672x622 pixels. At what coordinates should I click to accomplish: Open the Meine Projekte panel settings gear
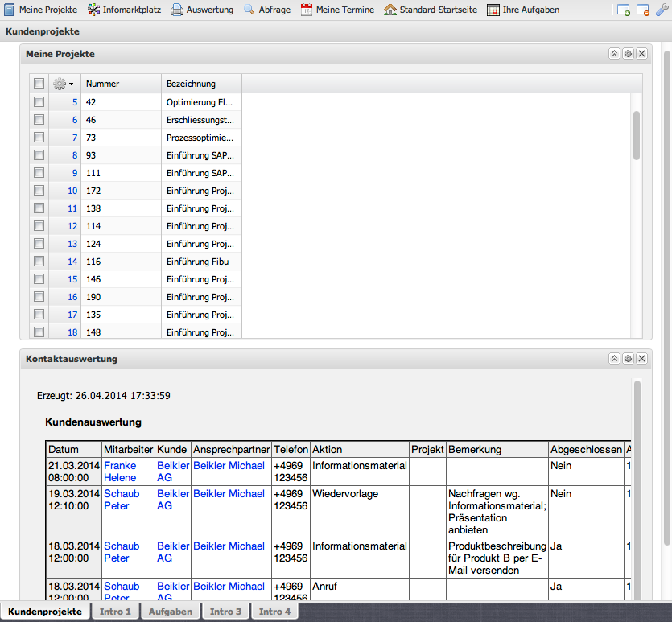click(628, 54)
